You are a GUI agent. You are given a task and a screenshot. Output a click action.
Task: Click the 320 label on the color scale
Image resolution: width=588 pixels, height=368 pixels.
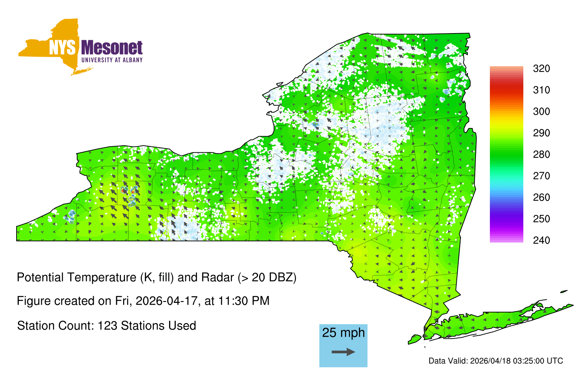[x=541, y=69]
